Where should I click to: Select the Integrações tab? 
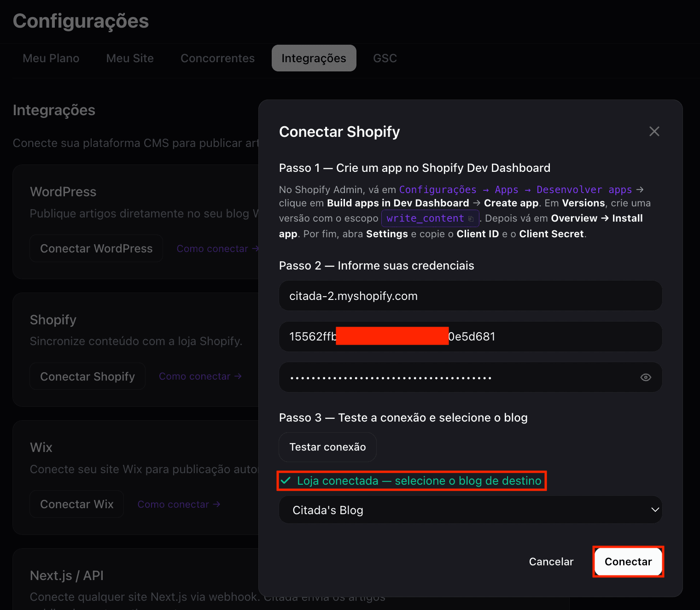click(x=314, y=58)
